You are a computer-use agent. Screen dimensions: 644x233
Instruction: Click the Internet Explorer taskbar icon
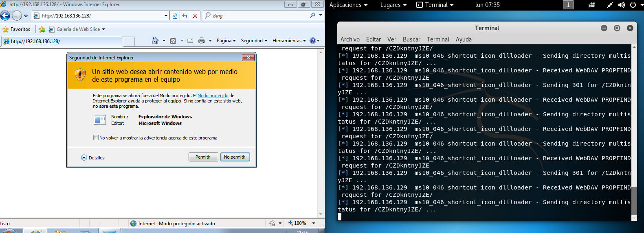(x=36, y=231)
